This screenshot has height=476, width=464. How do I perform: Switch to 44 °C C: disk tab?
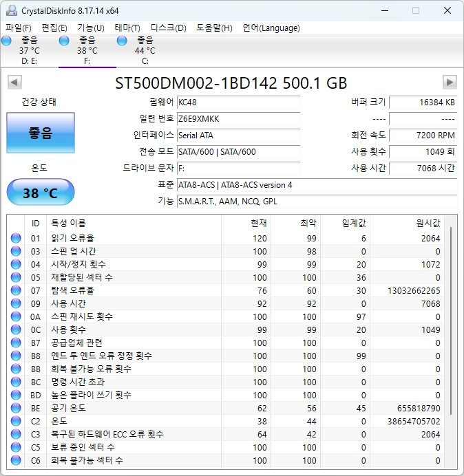pos(145,50)
